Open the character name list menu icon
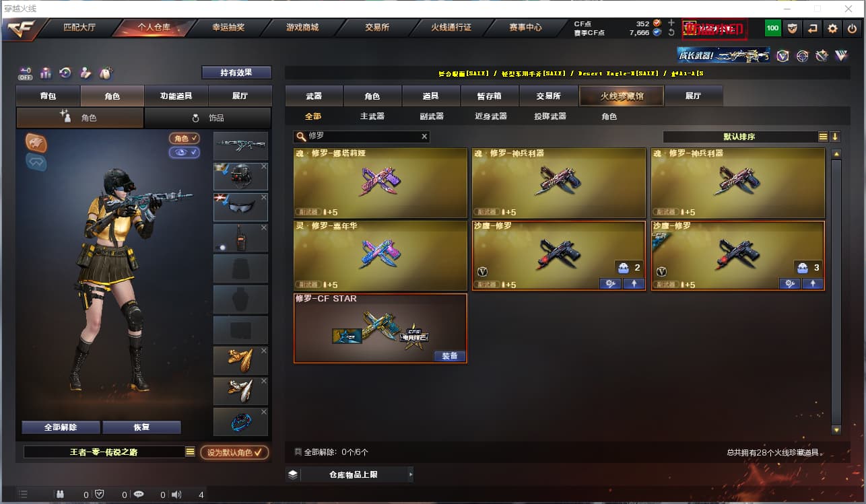The height and width of the screenshot is (504, 866). 190,452
